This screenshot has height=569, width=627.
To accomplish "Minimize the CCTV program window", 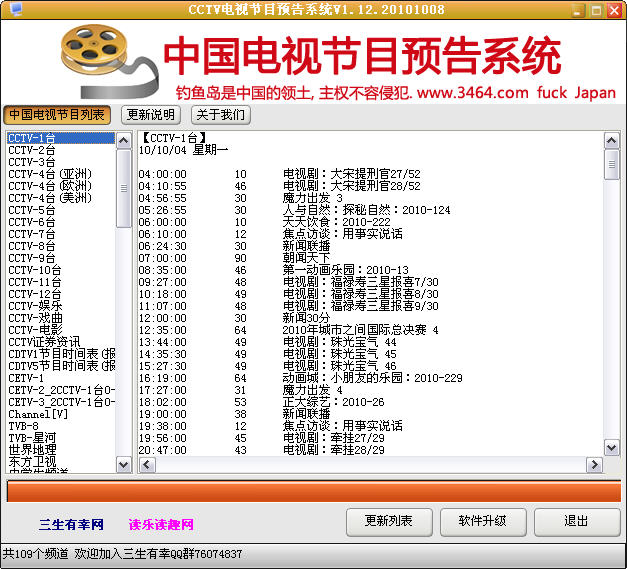I will (577, 10).
